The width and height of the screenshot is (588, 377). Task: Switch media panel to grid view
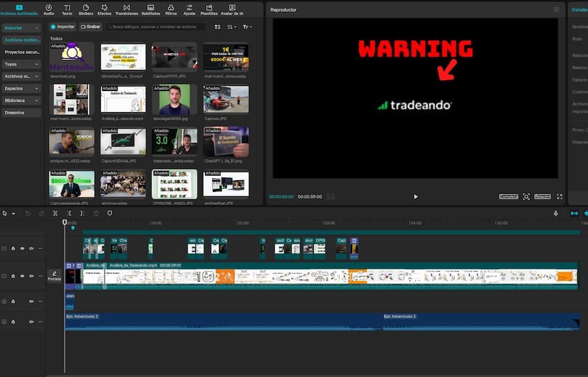(217, 27)
